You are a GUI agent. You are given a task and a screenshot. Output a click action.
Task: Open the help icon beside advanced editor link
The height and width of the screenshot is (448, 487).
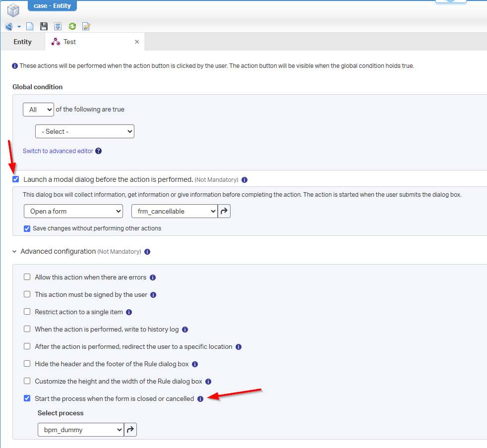point(98,151)
